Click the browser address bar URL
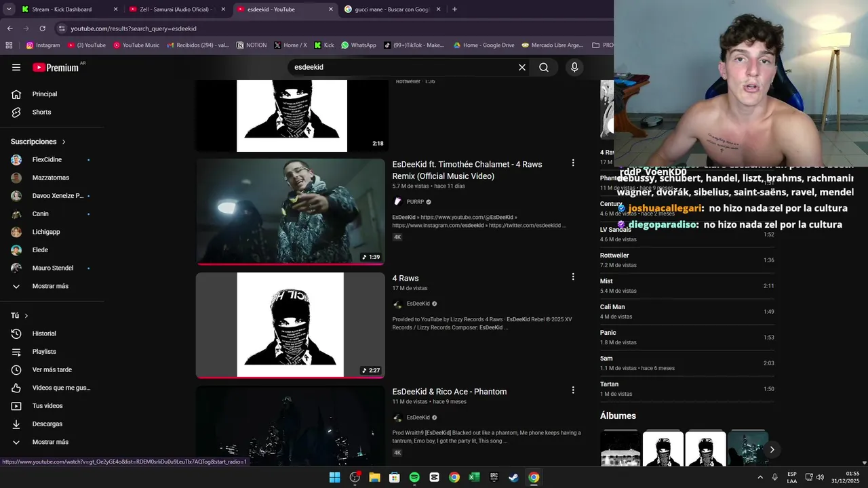The height and width of the screenshot is (488, 868). [134, 28]
